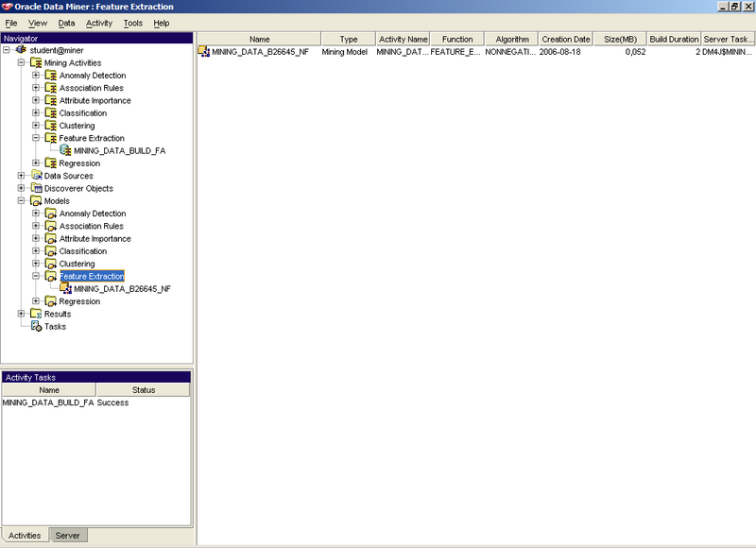Expand the Discoverer Objects node
Screen dimensions: 756x548
coord(21,188)
